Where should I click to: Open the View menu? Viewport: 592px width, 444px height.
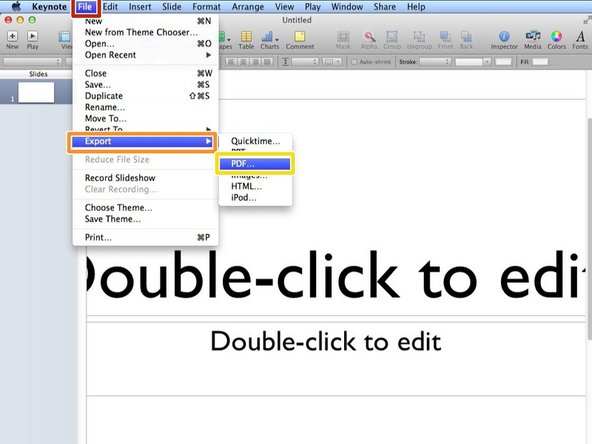(x=284, y=7)
